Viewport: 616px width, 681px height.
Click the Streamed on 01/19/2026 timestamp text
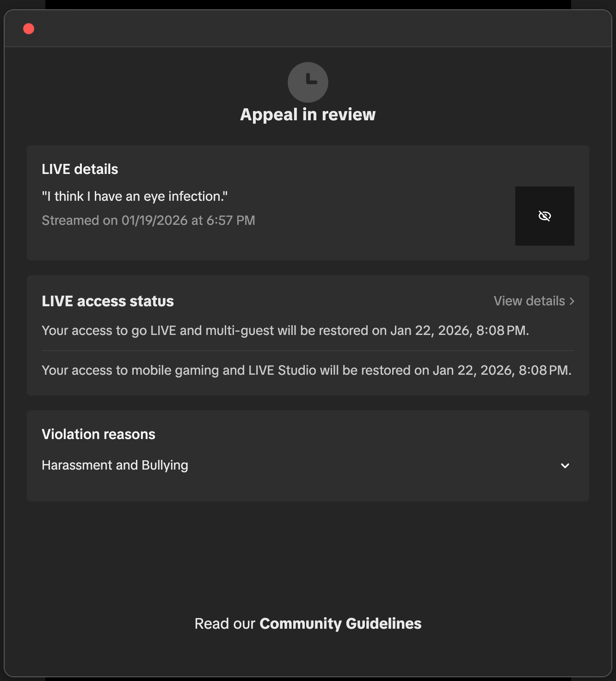(x=148, y=221)
